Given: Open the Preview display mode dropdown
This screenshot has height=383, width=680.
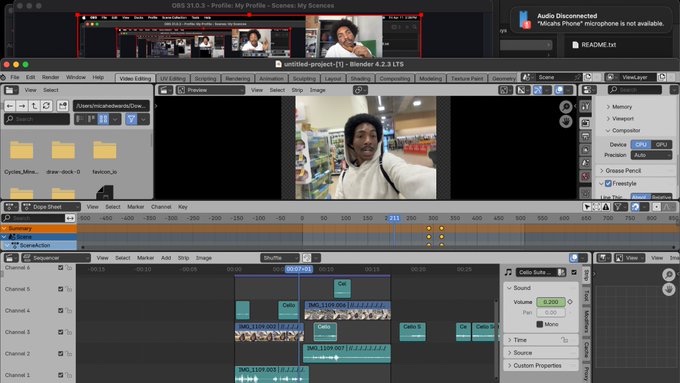Looking at the screenshot, I should click(211, 90).
